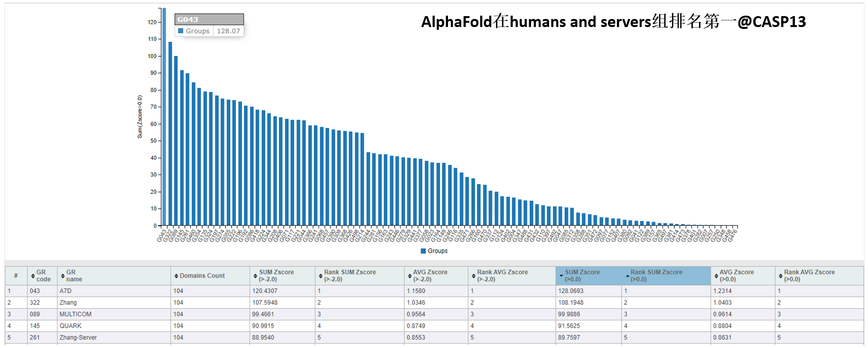
Task: Select the A7D group name cell
Action: click(x=65, y=291)
